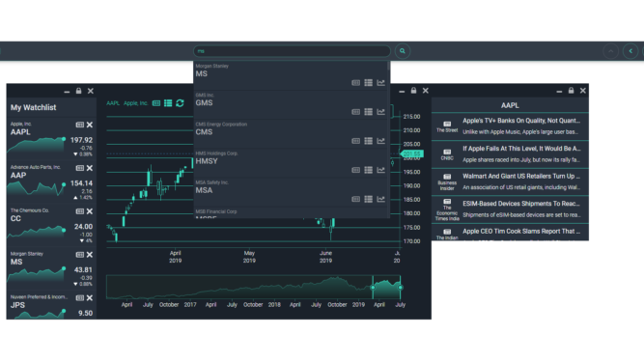Open news for MSA Safety search result
Screen dimensions: 644x362
point(355,199)
